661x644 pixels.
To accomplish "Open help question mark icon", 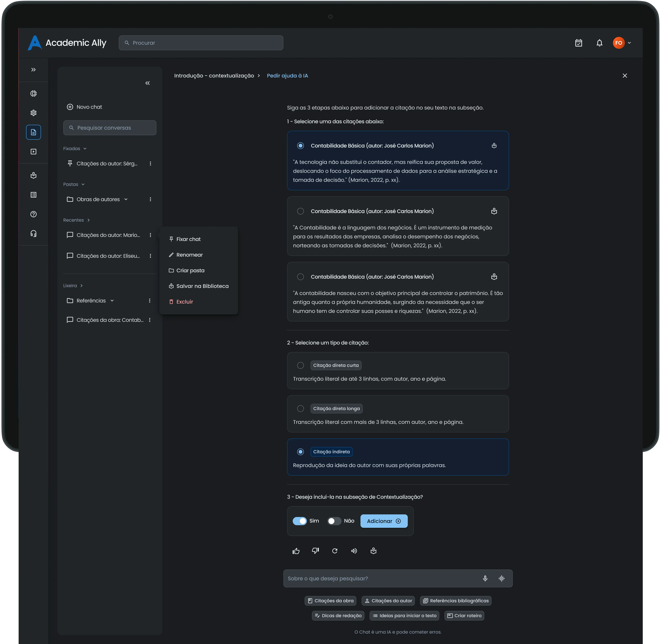I will pos(34,214).
